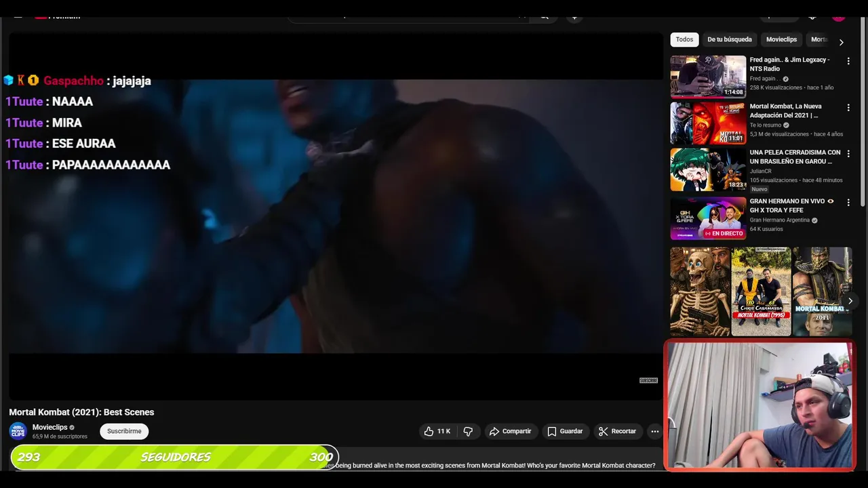Open the Movieclips channel avatar

(x=18, y=431)
